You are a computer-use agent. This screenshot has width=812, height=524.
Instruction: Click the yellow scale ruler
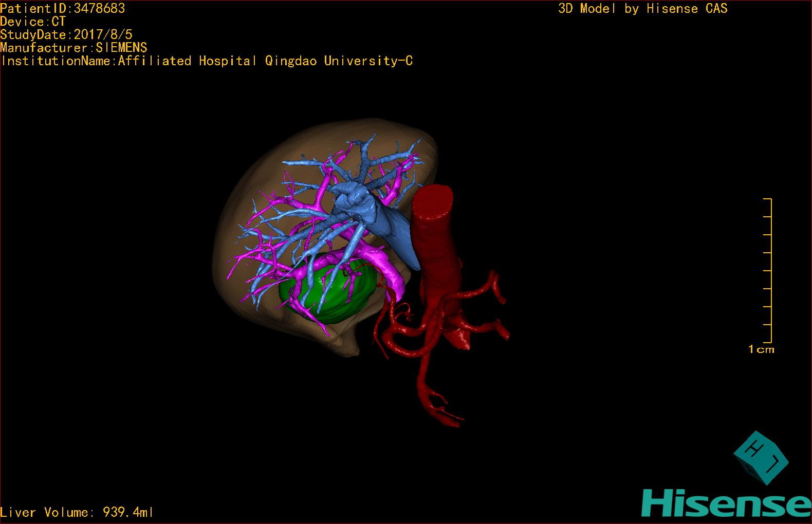coord(767,270)
